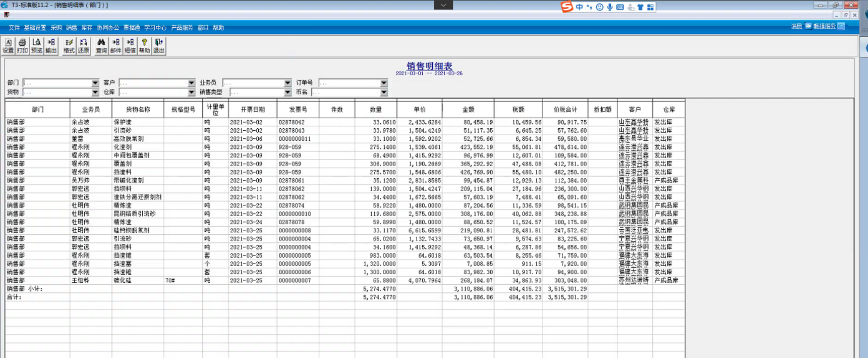The height and width of the screenshot is (358, 868).
Task: Click the 消息 link
Action: pyautogui.click(x=797, y=26)
